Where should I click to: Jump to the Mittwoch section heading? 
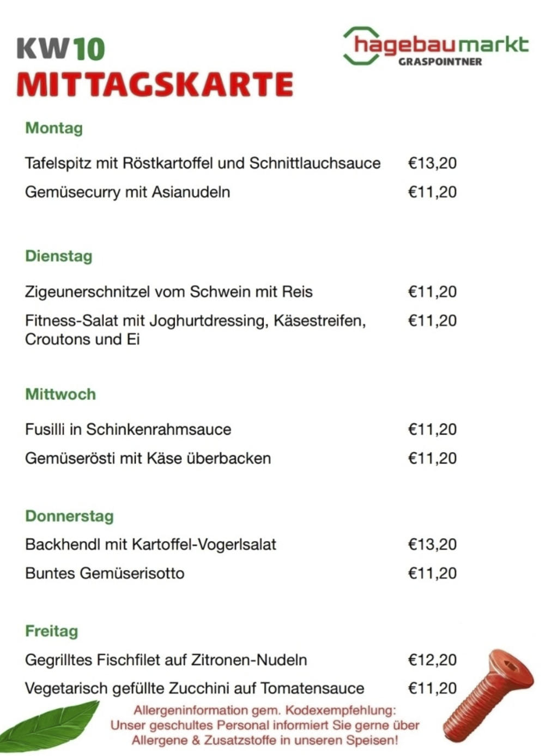point(60,394)
